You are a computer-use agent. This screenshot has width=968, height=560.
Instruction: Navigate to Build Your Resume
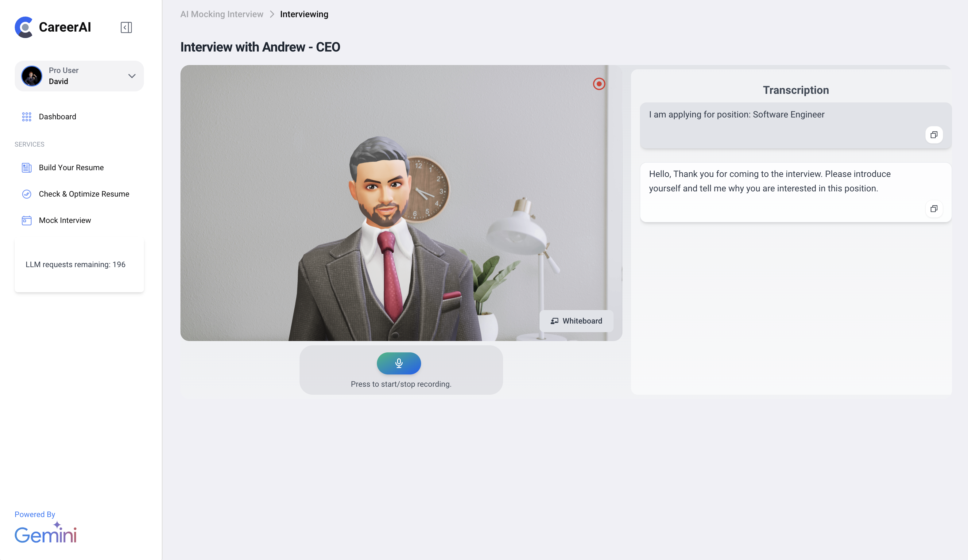click(72, 168)
